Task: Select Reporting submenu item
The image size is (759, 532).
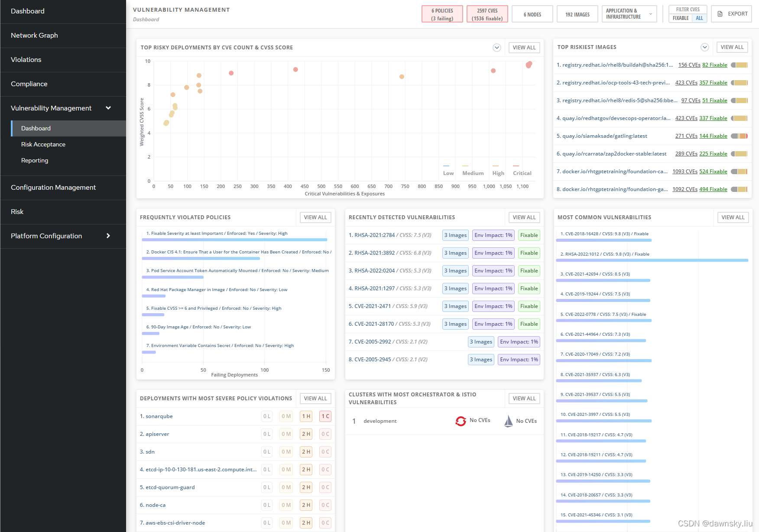Action: (35, 160)
